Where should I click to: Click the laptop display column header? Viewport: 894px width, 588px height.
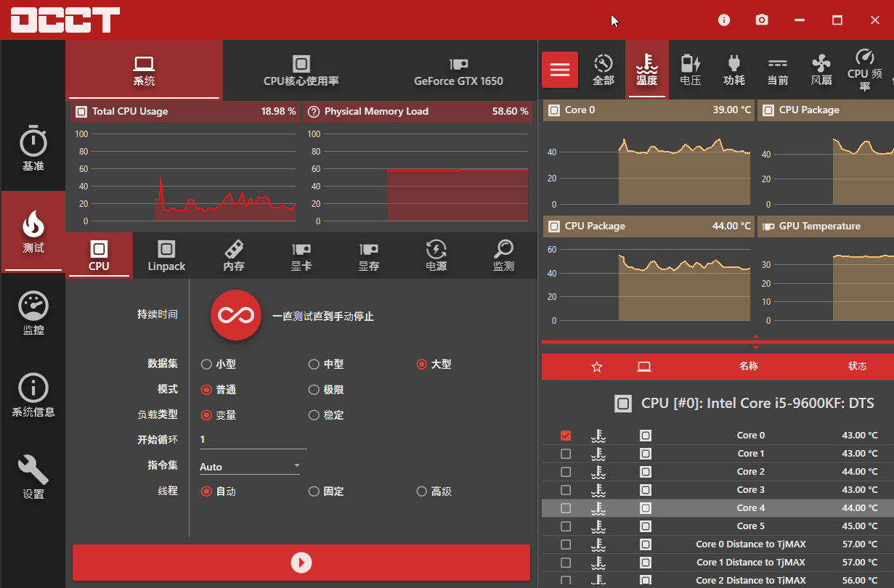coord(643,367)
